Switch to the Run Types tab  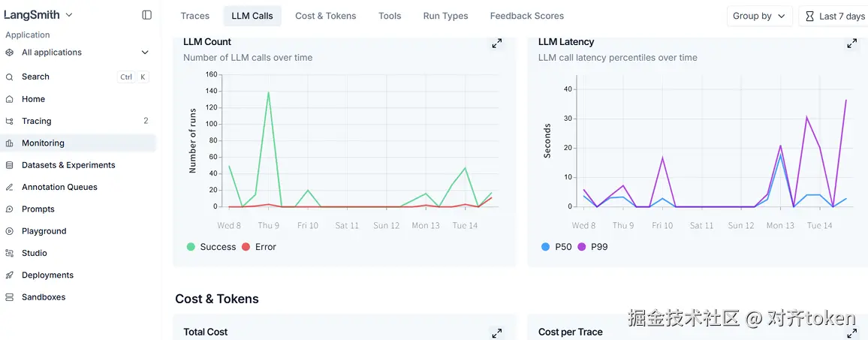click(445, 16)
